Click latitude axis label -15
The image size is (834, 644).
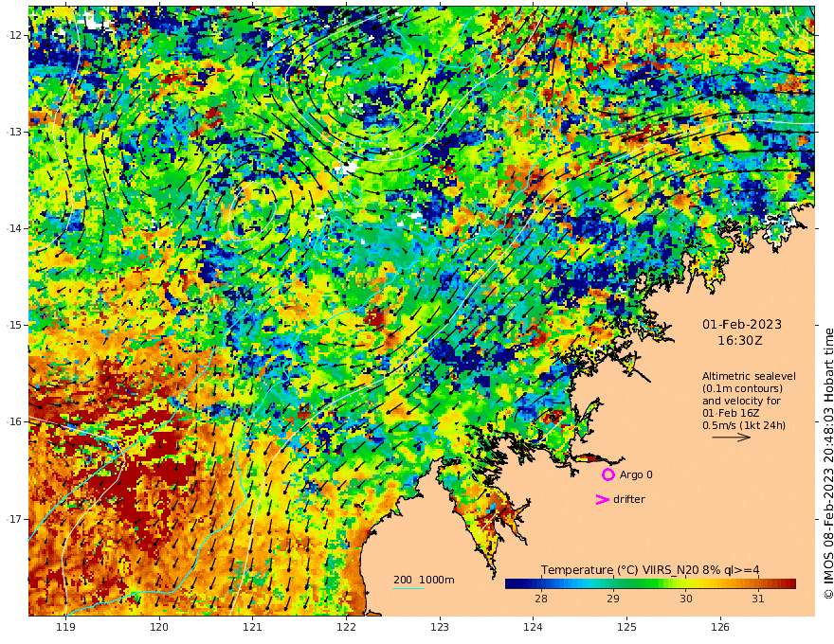(14, 325)
